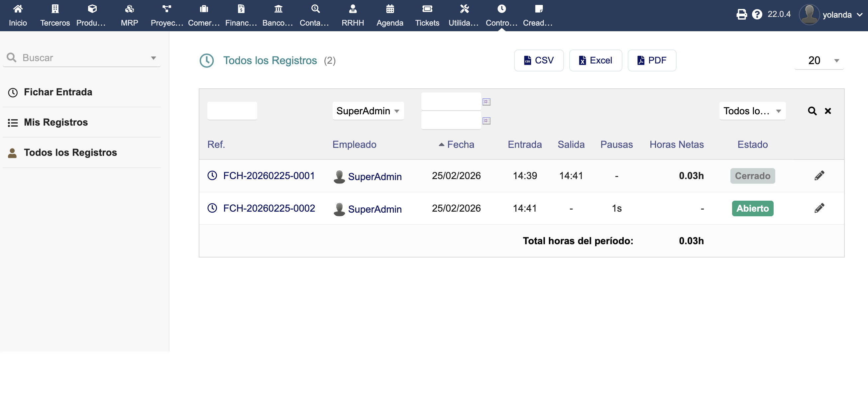The image size is (868, 406).
Task: Edit record FCH-20260225-0002 with pencil icon
Action: click(x=819, y=208)
